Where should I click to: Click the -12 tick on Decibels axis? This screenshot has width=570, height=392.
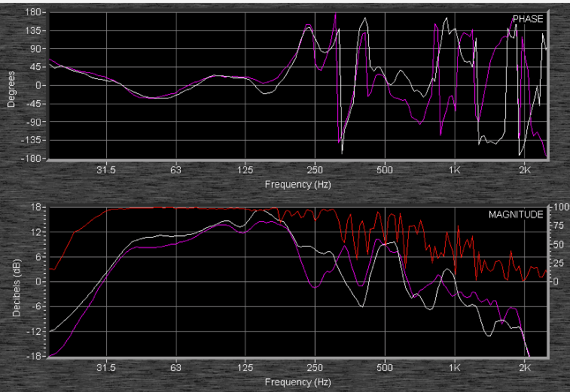[35, 331]
